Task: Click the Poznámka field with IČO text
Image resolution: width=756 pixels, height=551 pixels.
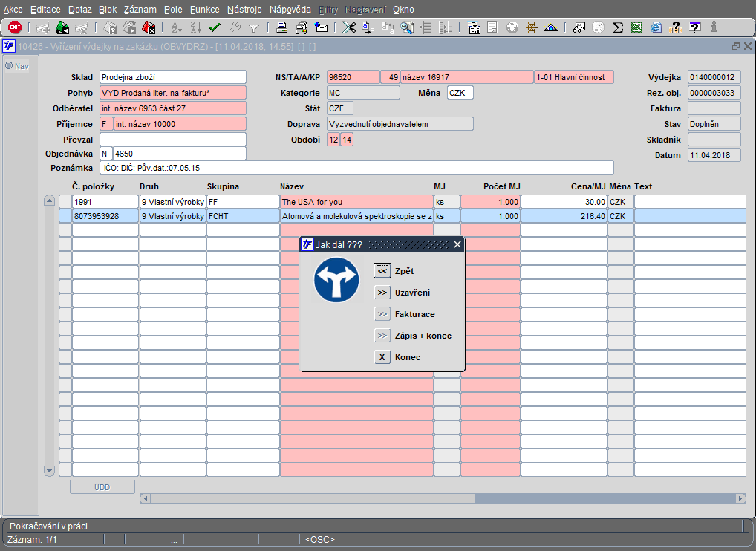Action: (356, 168)
